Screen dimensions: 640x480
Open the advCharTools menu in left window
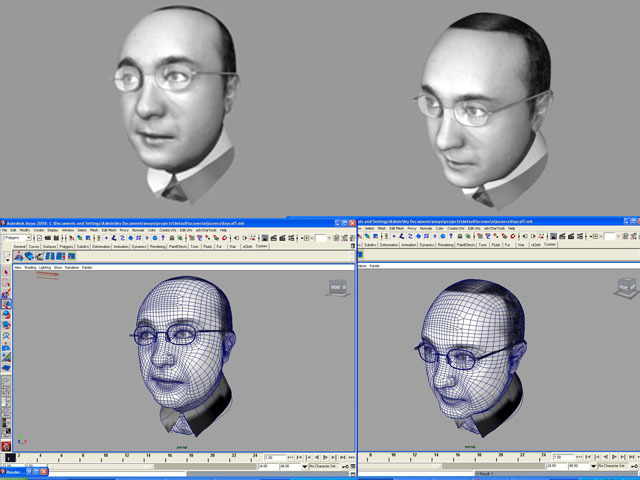(206, 230)
